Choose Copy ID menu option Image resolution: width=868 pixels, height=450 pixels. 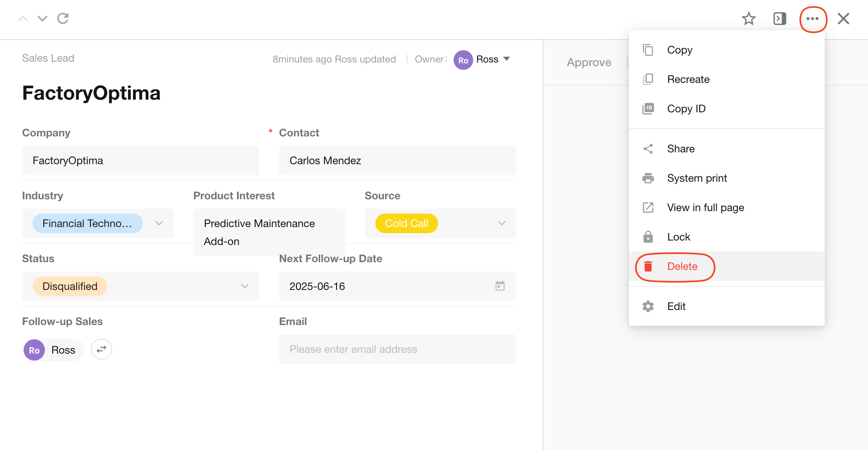click(x=686, y=109)
